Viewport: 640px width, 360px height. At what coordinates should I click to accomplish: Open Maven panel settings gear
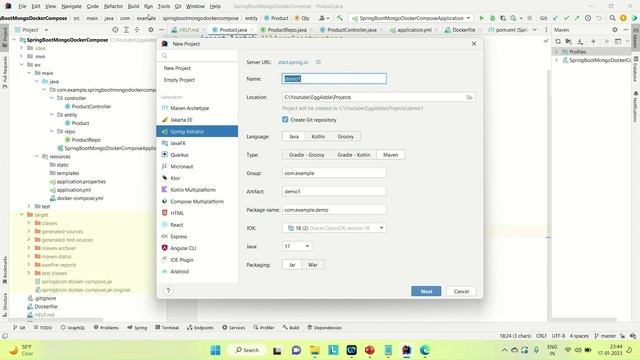pyautogui.click(x=615, y=30)
